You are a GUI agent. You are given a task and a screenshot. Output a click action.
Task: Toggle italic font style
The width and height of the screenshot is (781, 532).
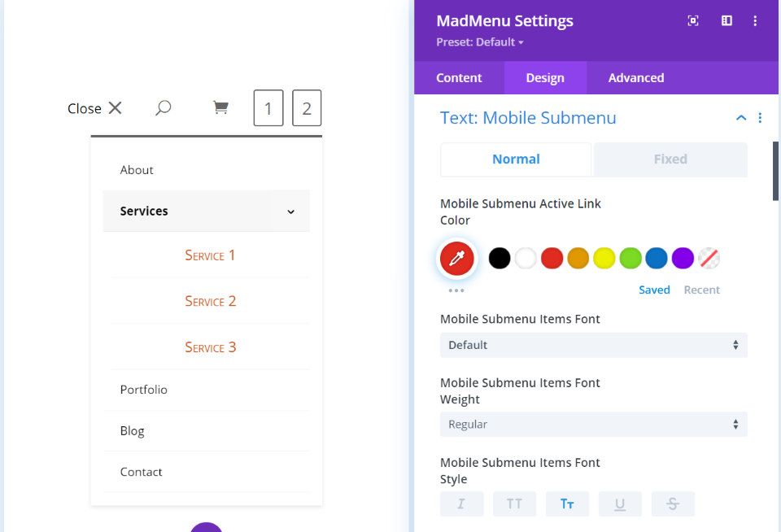[x=461, y=504]
